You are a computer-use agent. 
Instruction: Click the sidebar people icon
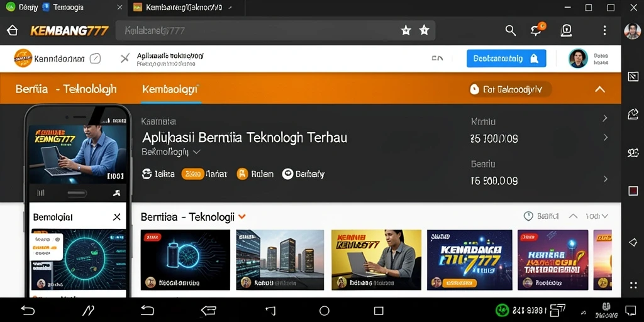pyautogui.click(x=633, y=153)
